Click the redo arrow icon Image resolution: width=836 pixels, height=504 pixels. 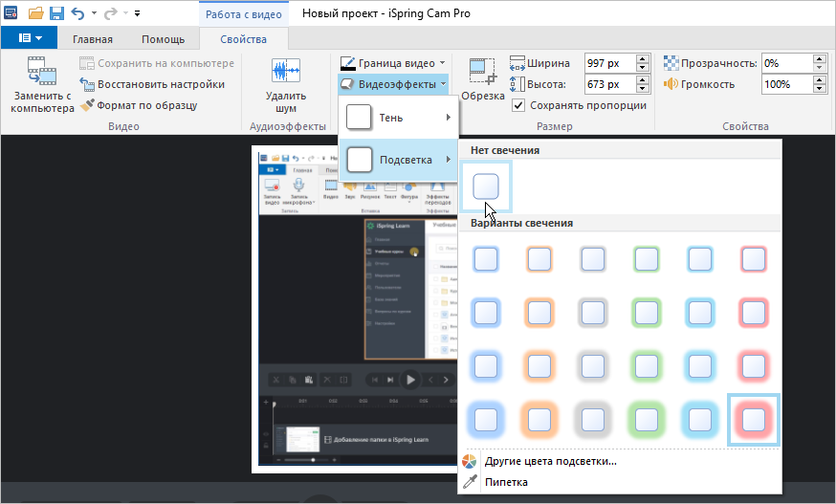(110, 13)
